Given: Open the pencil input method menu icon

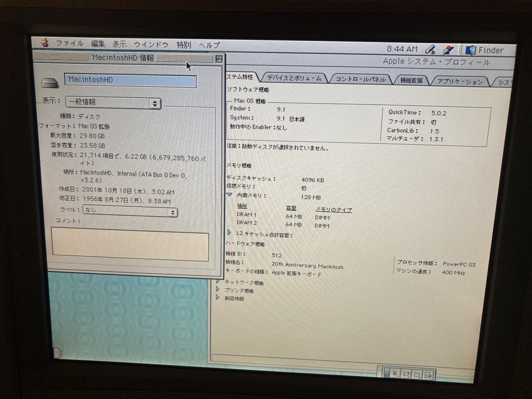Looking at the screenshot, I should point(430,50).
